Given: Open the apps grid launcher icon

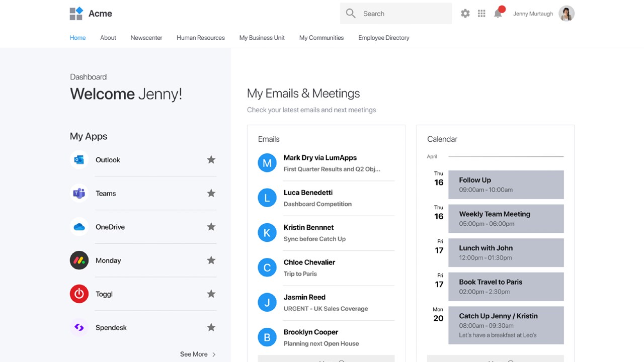Looking at the screenshot, I should click(x=481, y=14).
